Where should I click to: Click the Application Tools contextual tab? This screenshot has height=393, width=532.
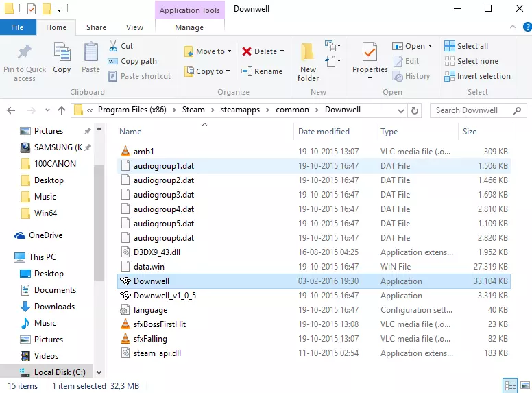[x=190, y=10]
